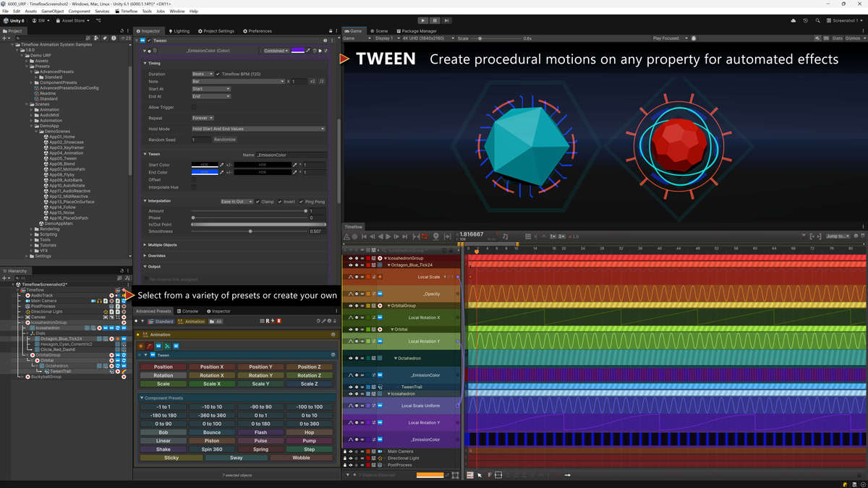
Task: Click the Timeflow play button
Action: point(388,236)
